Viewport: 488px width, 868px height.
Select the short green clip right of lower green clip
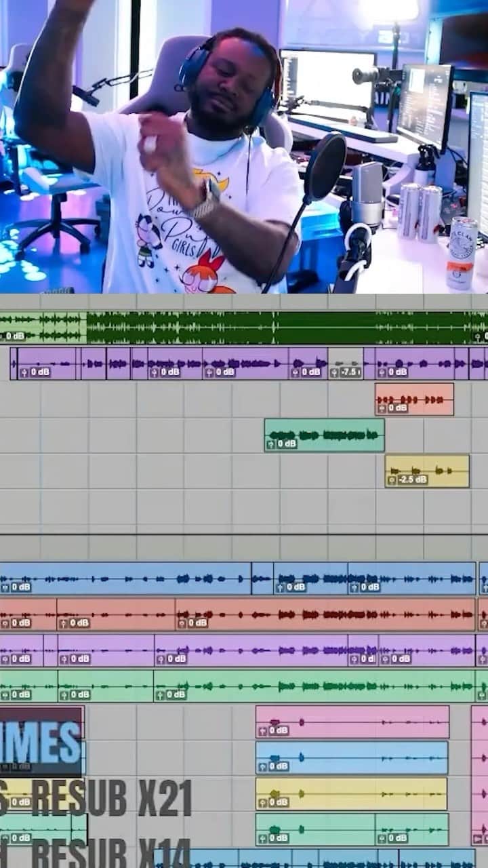coord(412,829)
